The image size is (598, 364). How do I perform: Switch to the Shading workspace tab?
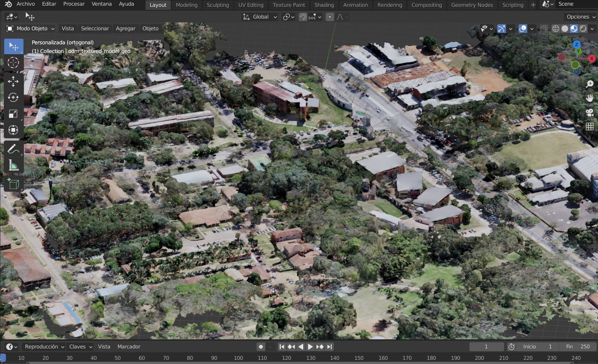[324, 5]
